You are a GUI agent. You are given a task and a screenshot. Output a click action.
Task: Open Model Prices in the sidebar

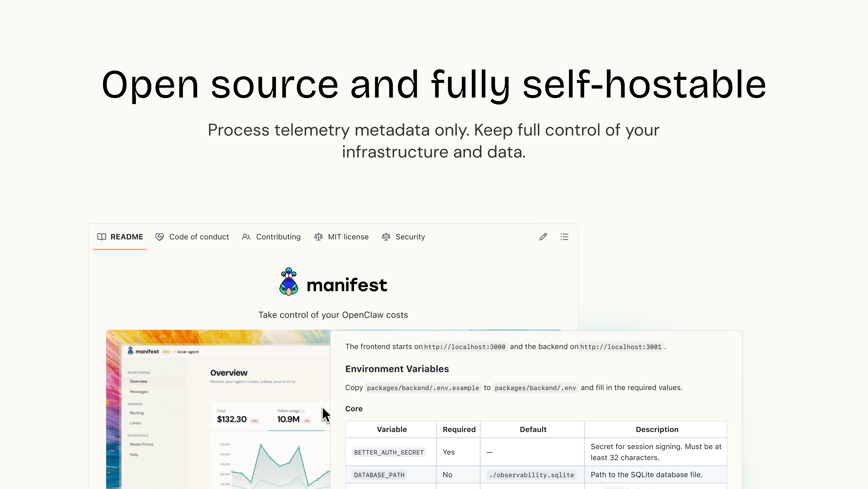coord(141,444)
